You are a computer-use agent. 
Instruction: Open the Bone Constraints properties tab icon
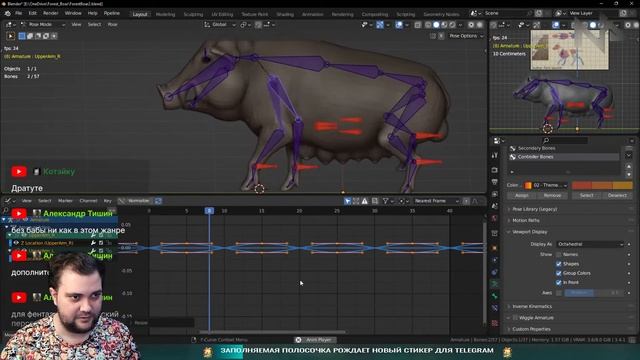[495, 308]
